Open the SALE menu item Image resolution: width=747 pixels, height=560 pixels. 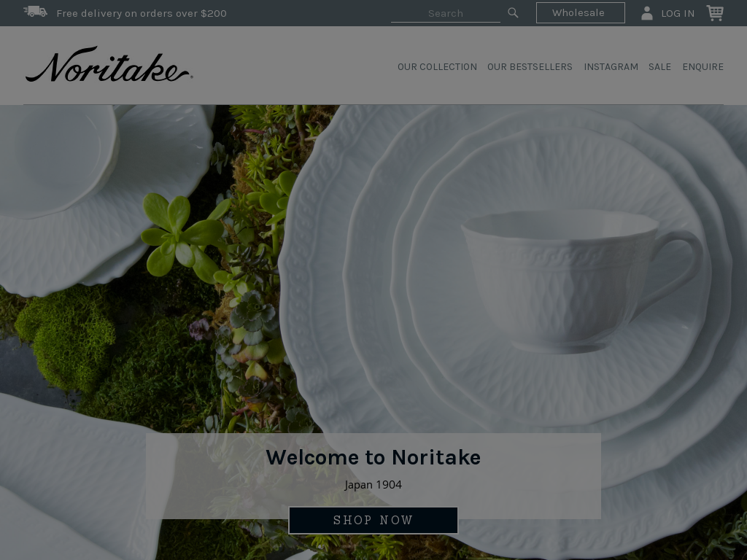[659, 67]
